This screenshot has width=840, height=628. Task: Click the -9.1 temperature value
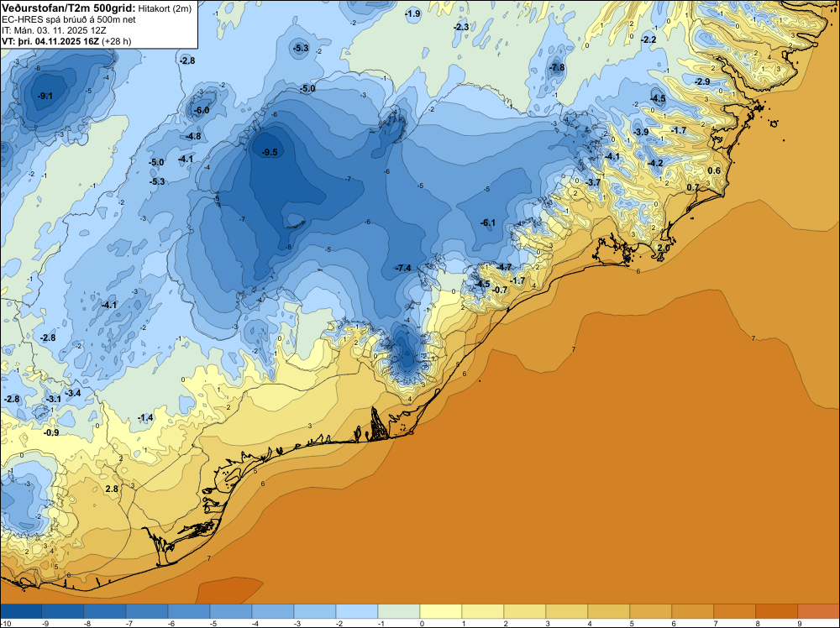click(45, 96)
